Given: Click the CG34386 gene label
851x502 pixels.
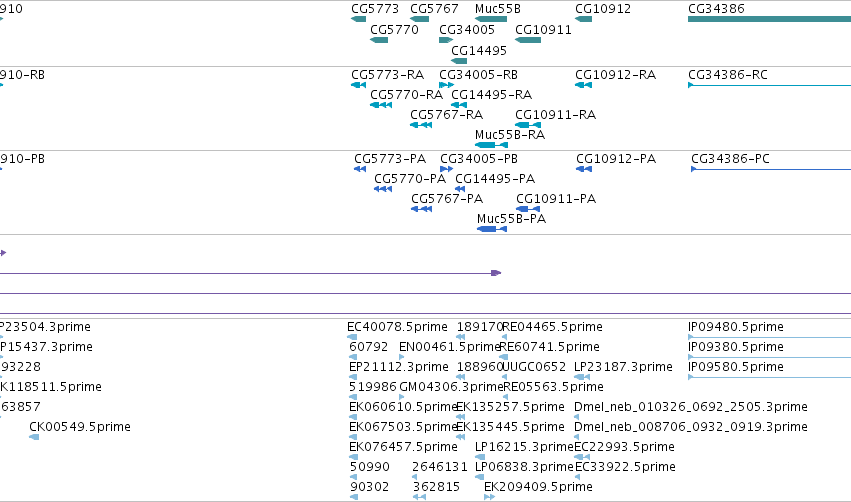Looking at the screenshot, I should (716, 9).
